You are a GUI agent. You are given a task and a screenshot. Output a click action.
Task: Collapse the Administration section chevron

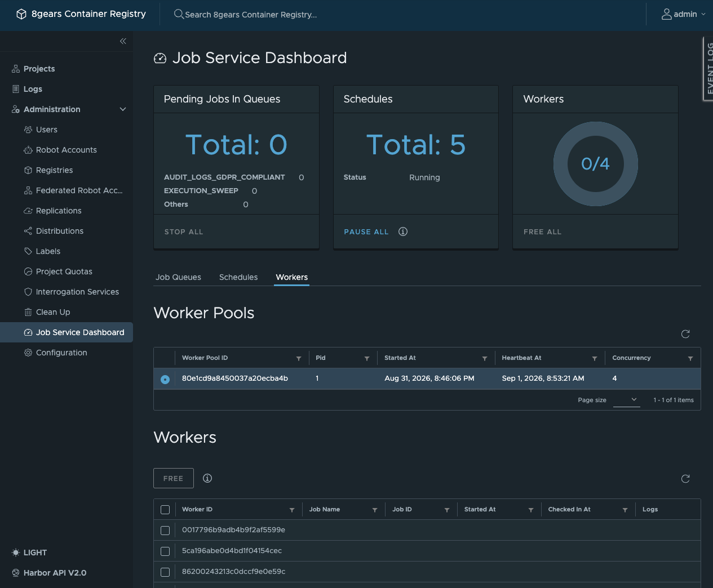pos(123,109)
